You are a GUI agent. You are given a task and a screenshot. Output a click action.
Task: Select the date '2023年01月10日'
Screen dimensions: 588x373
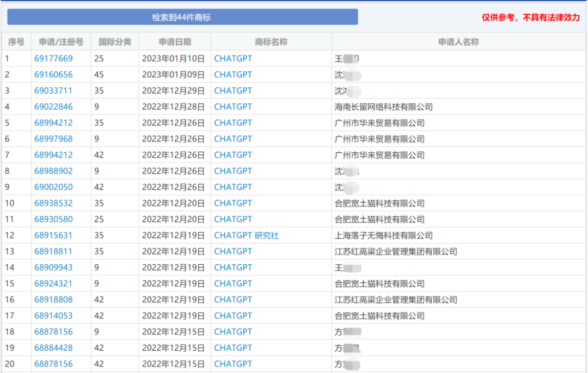click(x=173, y=59)
